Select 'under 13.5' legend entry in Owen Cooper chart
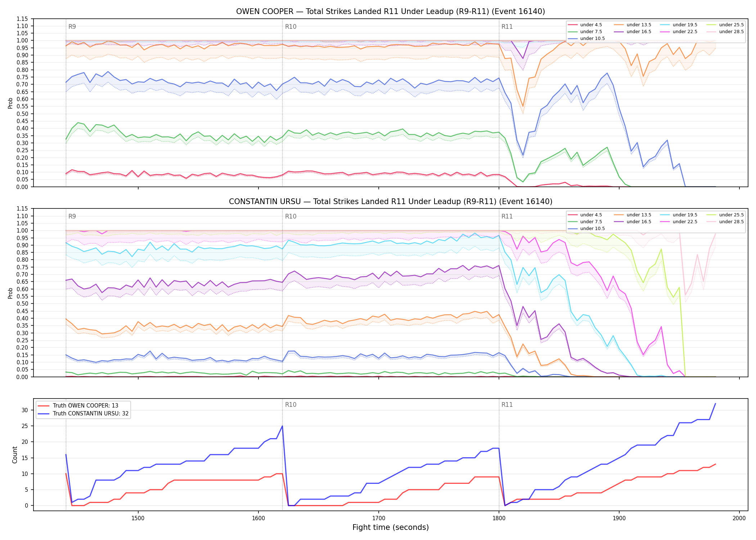Viewport: 756px width, 540px height. coord(633,25)
